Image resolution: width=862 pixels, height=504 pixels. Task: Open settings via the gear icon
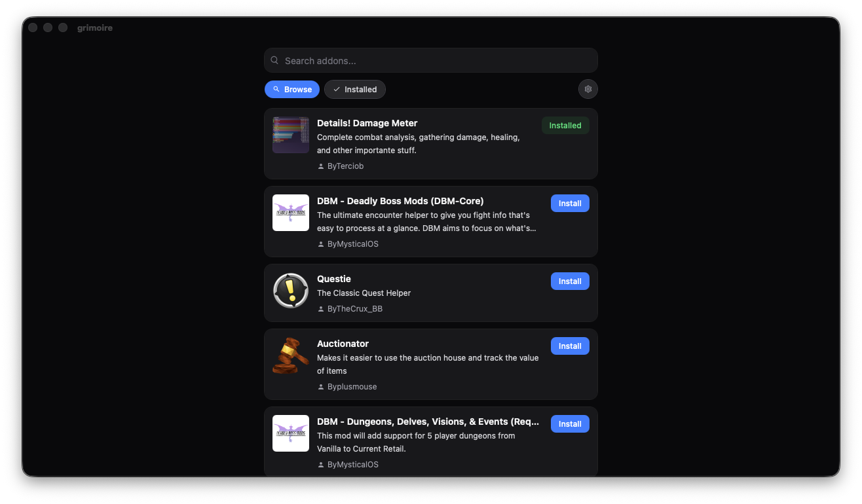pyautogui.click(x=588, y=89)
